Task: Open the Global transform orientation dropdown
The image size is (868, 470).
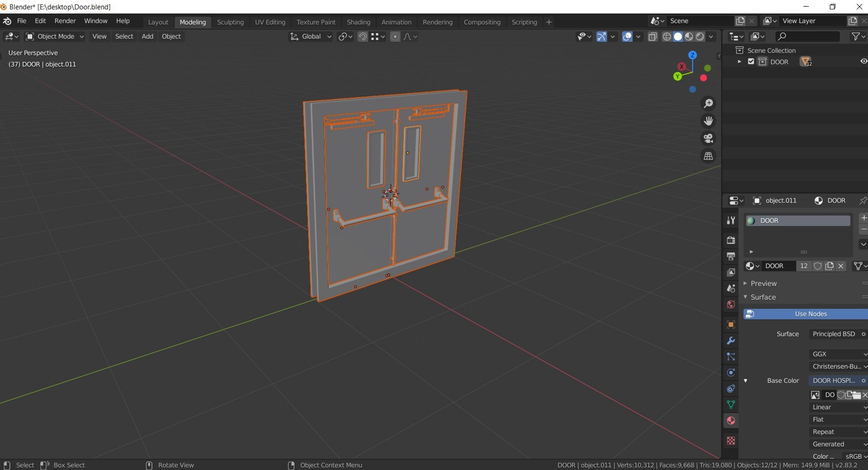Action: point(311,37)
